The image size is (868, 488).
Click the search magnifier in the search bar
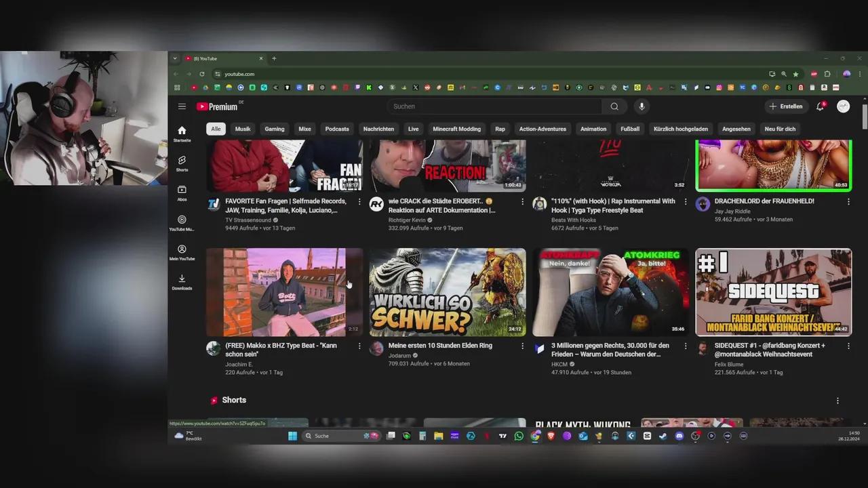click(x=614, y=106)
